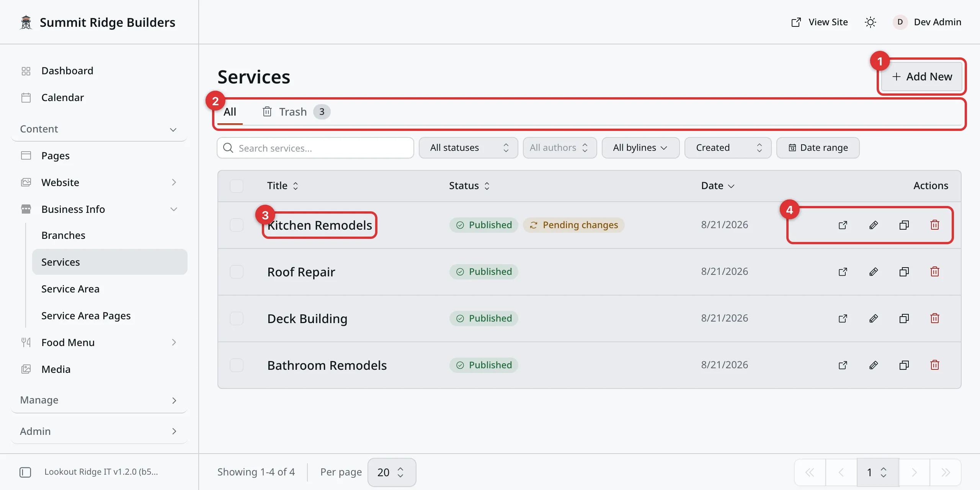Click the Add New button
This screenshot has height=490, width=980.
point(922,77)
